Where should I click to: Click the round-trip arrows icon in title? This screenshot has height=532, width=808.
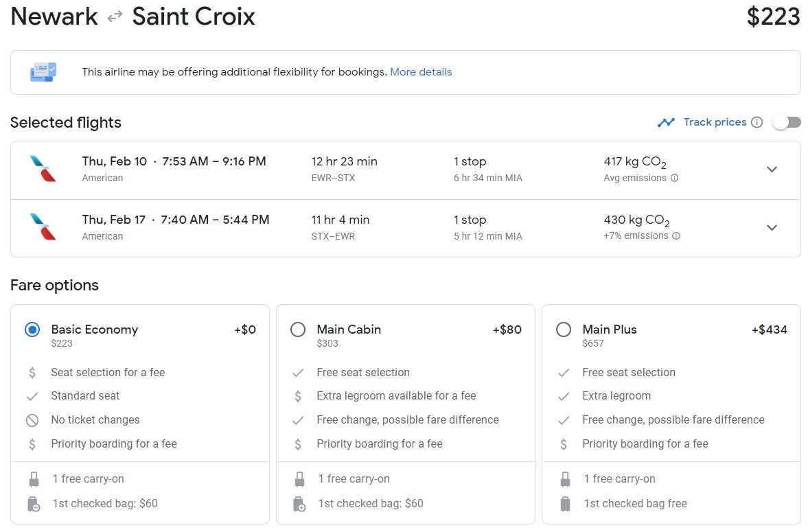click(x=115, y=16)
